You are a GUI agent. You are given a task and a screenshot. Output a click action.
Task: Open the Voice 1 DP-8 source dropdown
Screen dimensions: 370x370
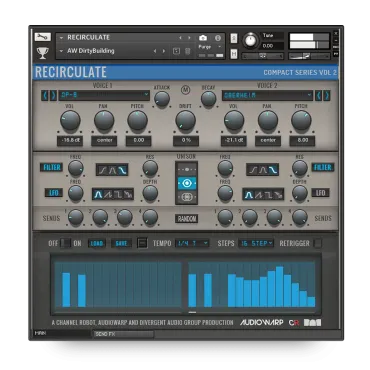click(104, 95)
